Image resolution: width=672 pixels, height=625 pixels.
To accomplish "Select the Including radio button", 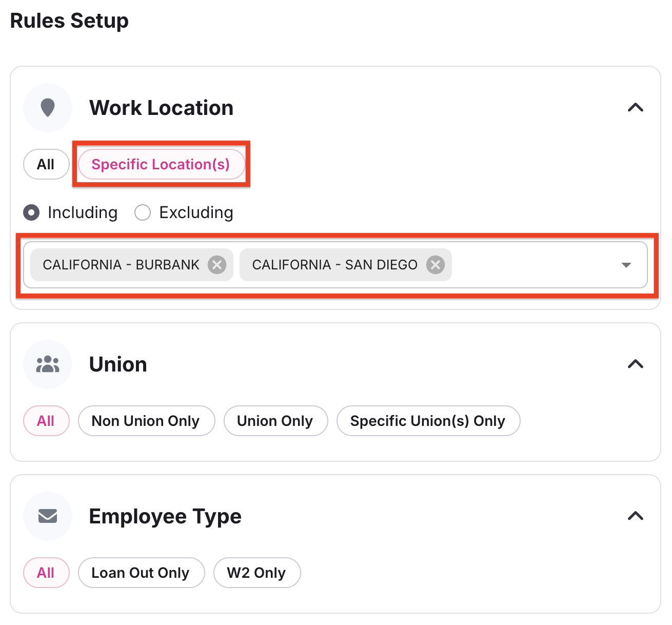I will (x=31, y=212).
